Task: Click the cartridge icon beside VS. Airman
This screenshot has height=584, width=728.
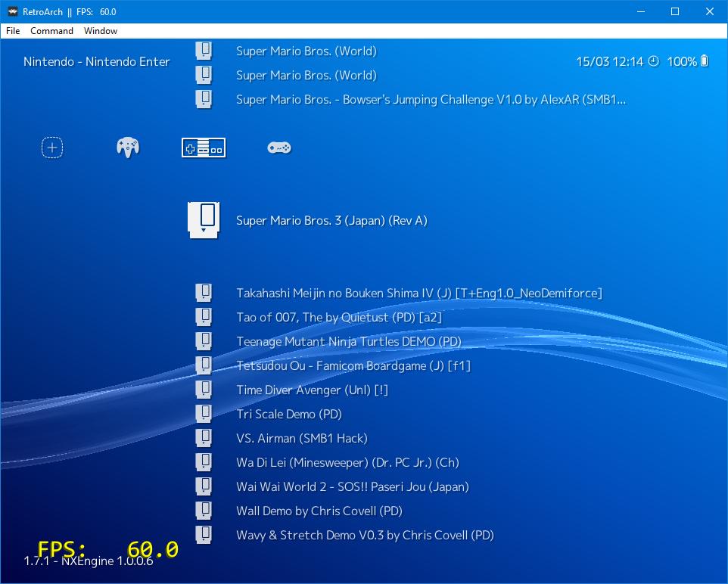Action: 203,437
